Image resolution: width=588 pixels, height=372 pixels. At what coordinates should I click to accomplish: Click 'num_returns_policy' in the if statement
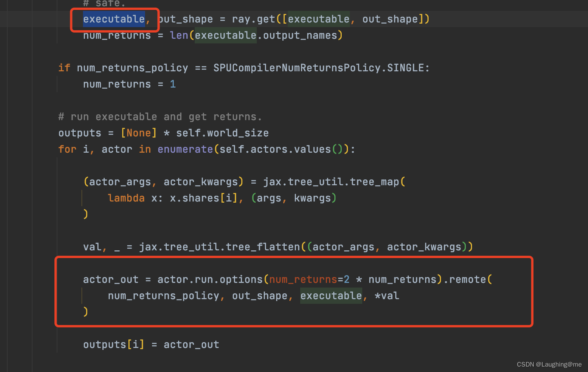point(132,68)
